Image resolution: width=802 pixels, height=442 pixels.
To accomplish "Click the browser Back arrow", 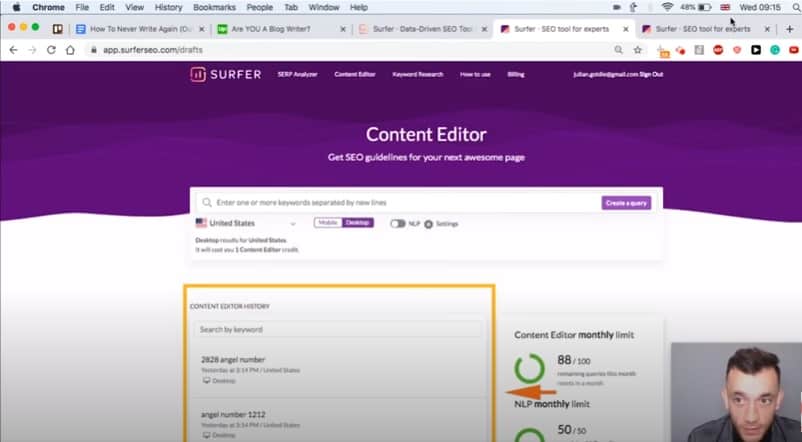I will pyautogui.click(x=13, y=50).
